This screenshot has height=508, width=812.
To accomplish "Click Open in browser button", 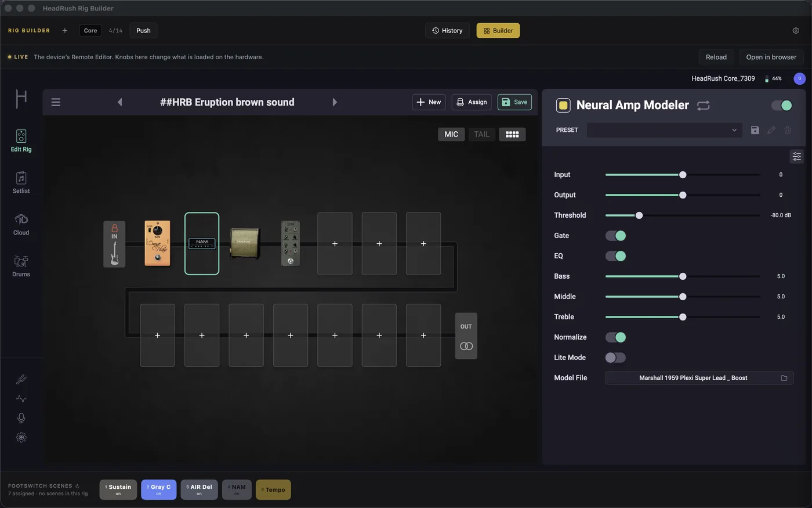I will tap(771, 57).
